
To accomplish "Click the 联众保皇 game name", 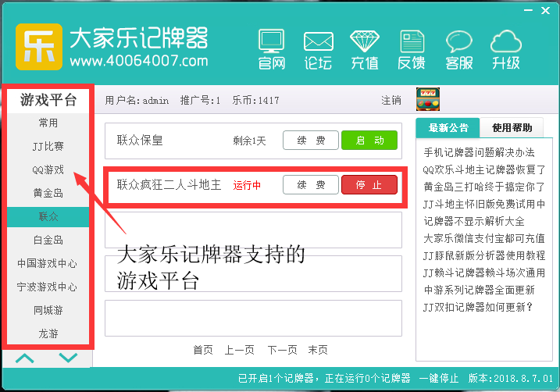I will (x=140, y=141).
